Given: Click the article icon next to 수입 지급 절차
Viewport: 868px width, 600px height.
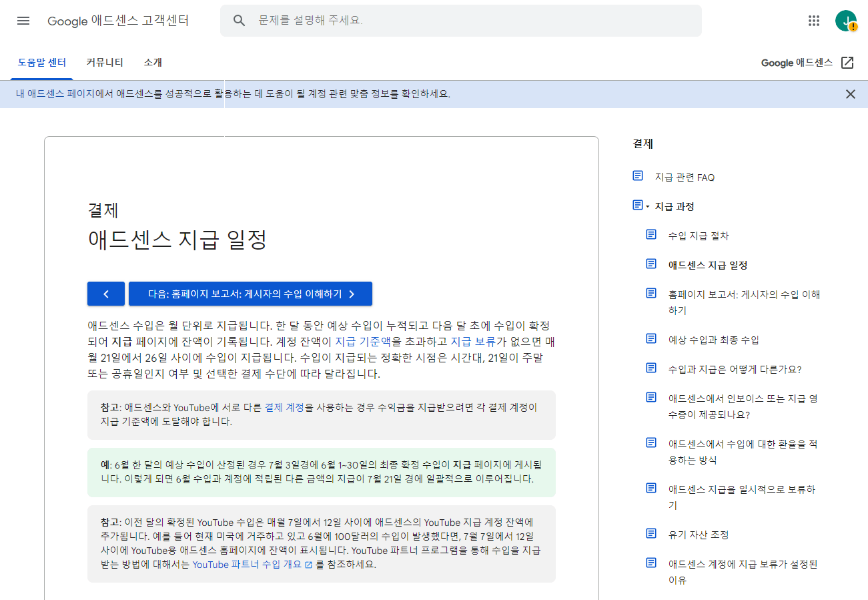Looking at the screenshot, I should coord(651,234).
